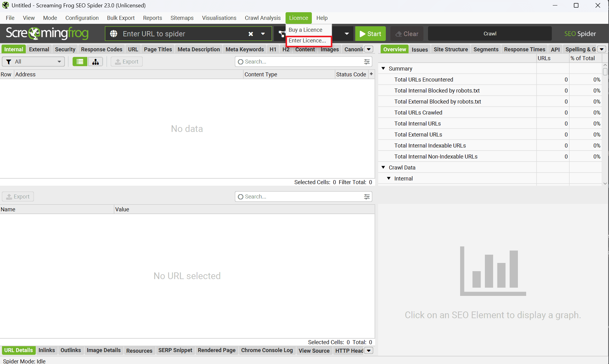609x364 pixels.
Task: Switch to the Issues tab
Action: [x=419, y=49]
